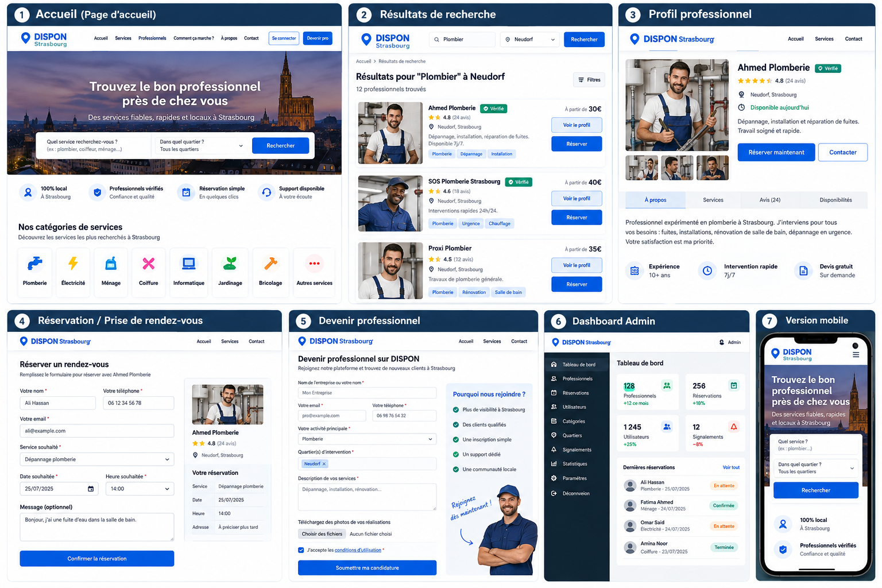Image resolution: width=882 pixels, height=588 pixels.
Task: Remove the Neudorf quartier tag
Action: coord(324,464)
